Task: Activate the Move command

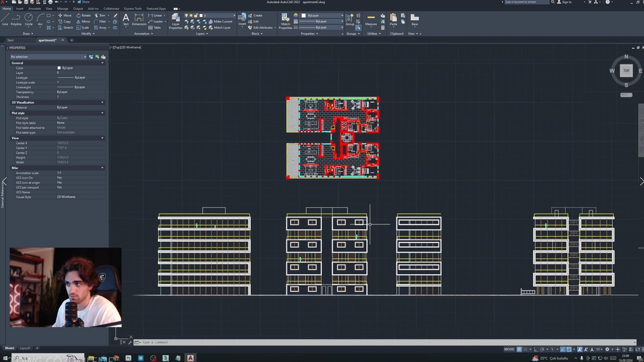Action: coord(65,15)
